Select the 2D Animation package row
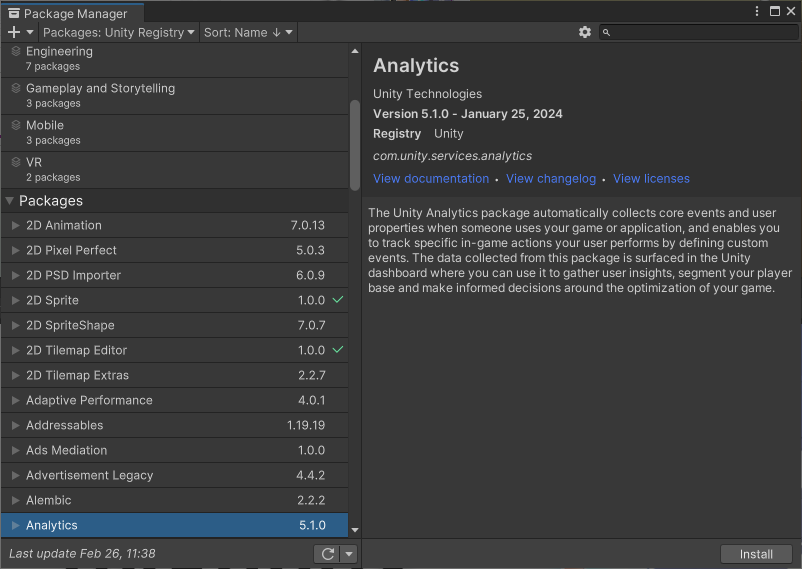Image resolution: width=802 pixels, height=569 pixels. point(174,225)
